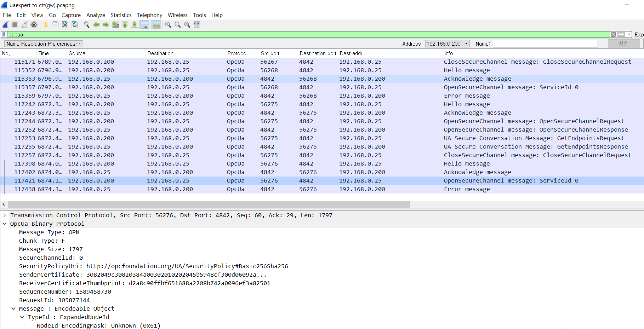Restart the current capture
Image resolution: width=644 pixels, height=329 pixels.
(x=24, y=25)
